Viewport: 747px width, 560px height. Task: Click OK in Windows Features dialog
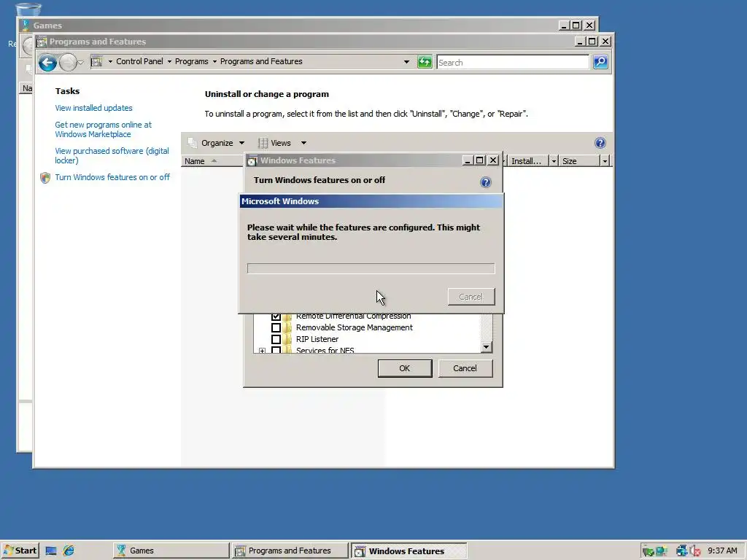tap(404, 368)
